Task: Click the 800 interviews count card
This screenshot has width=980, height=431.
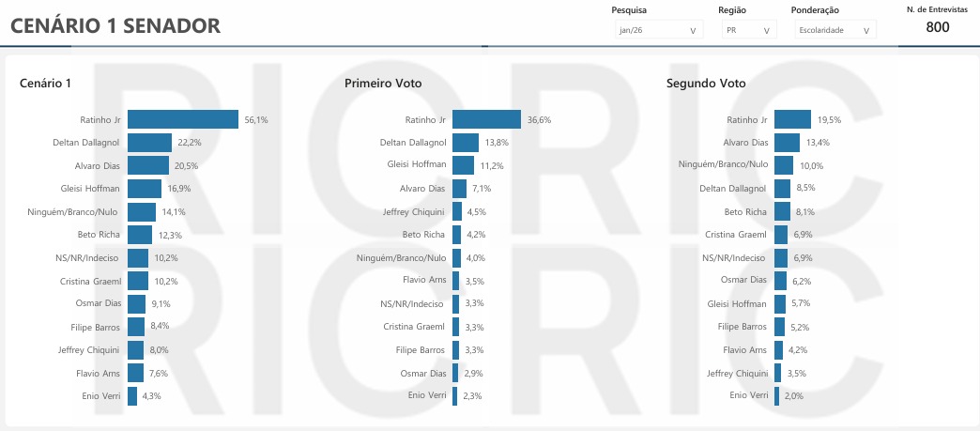Action: pos(937,27)
